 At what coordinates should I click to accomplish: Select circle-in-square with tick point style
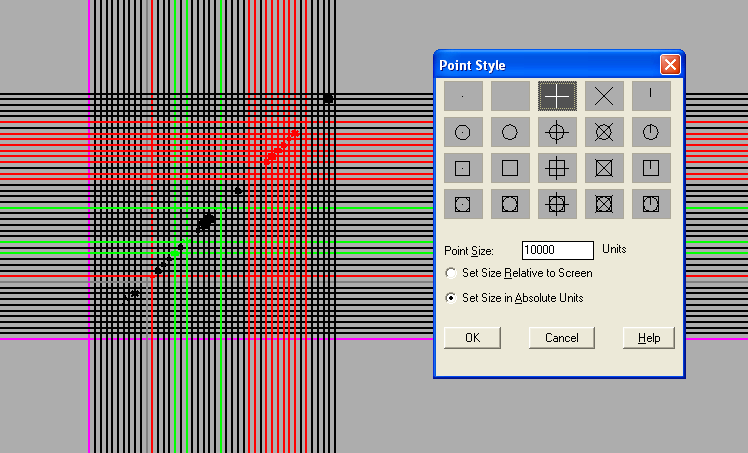tap(651, 204)
